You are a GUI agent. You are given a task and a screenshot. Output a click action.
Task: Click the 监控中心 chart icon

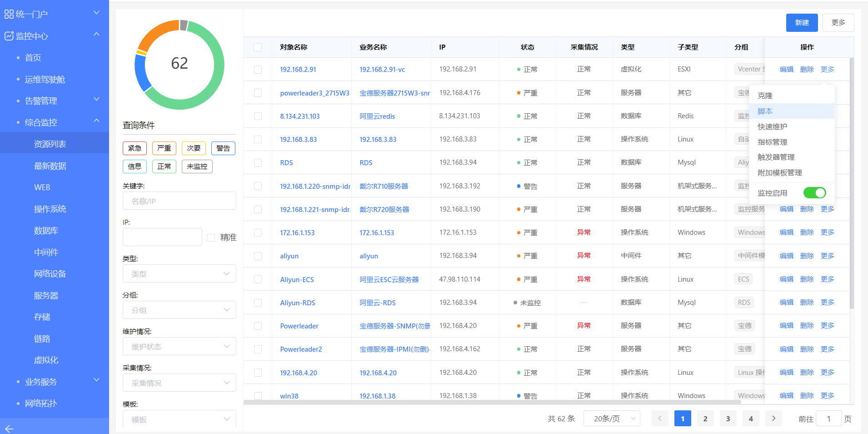click(9, 36)
